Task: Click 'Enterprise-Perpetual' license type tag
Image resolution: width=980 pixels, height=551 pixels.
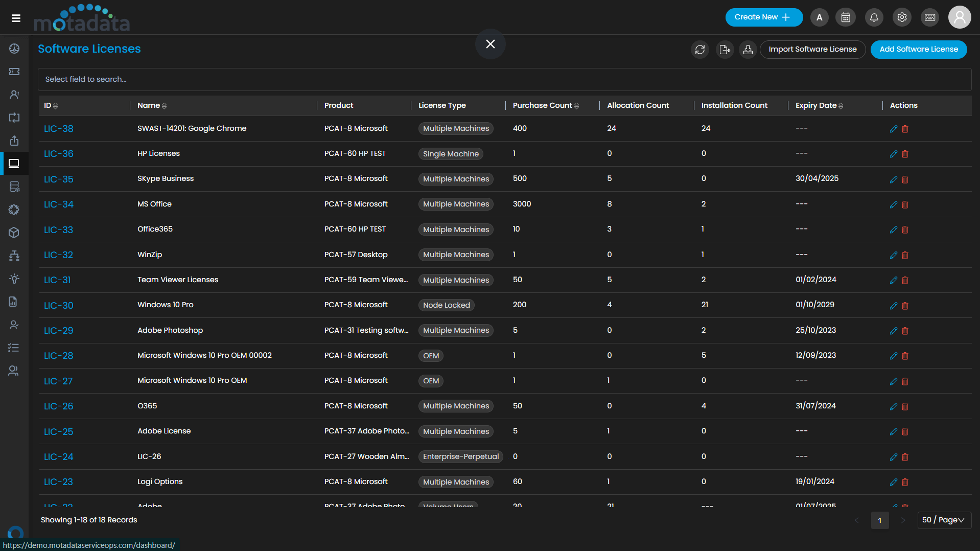Action: coord(461,456)
